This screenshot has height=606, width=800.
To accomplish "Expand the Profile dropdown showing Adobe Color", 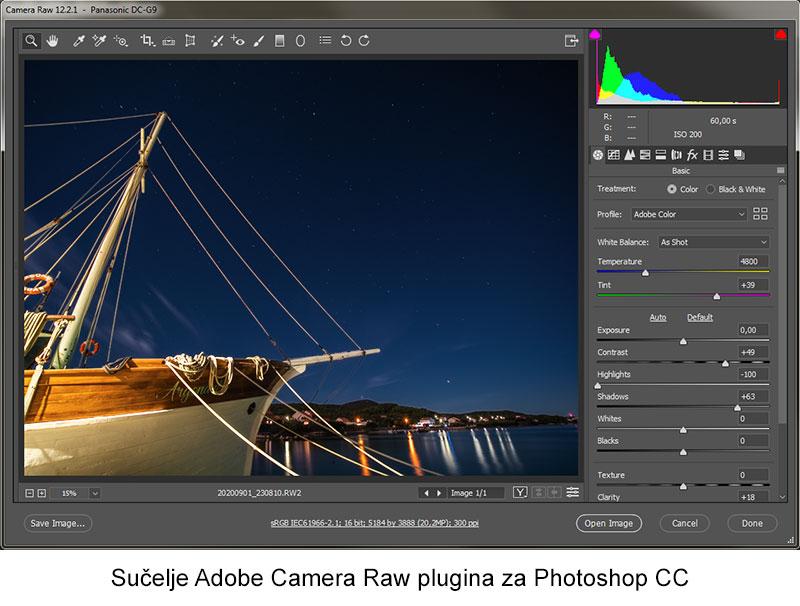I will [688, 214].
